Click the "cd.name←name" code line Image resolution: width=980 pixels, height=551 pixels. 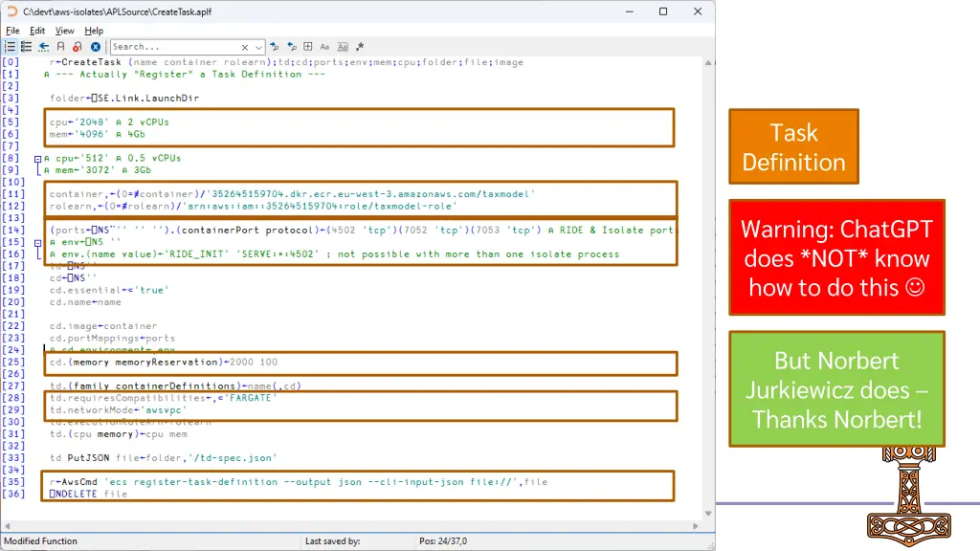pyautogui.click(x=85, y=302)
